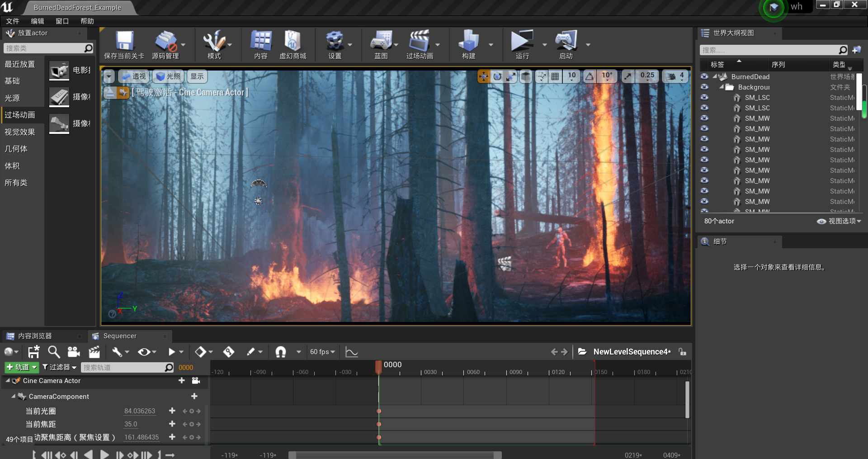The image size is (868, 459).
Task: Collapse the CameraComponent track
Action: click(14, 396)
